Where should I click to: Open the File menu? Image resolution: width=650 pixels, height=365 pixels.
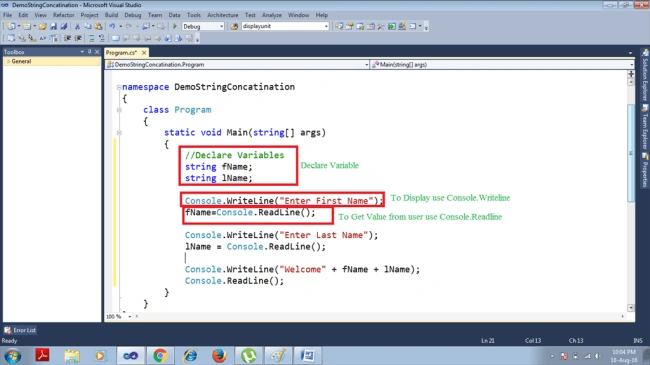coord(7,15)
